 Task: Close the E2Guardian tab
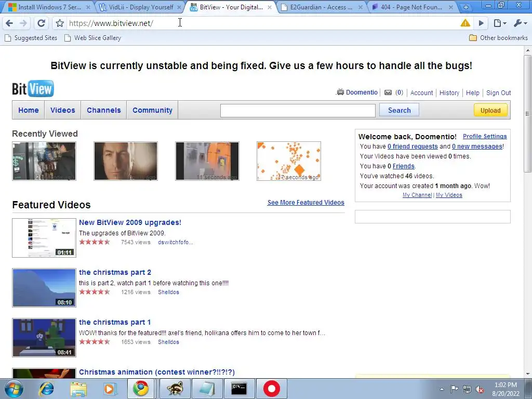(361, 7)
